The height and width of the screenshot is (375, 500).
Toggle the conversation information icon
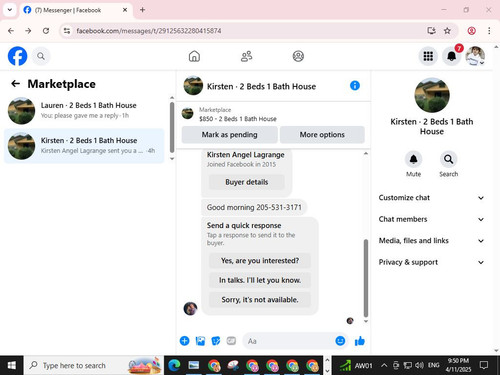coord(355,86)
